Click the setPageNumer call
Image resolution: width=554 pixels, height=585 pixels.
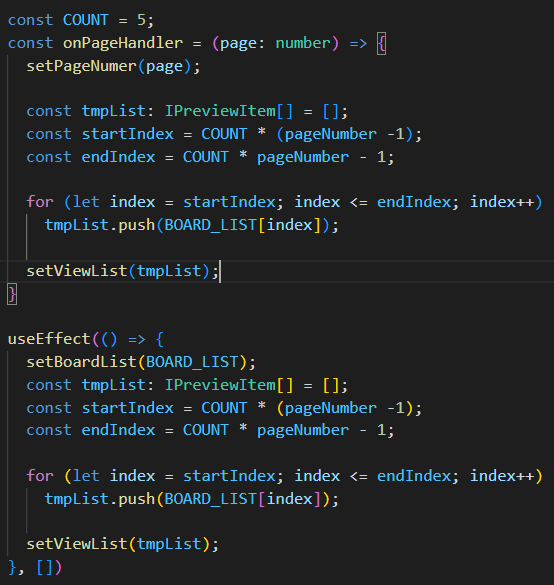point(81,66)
